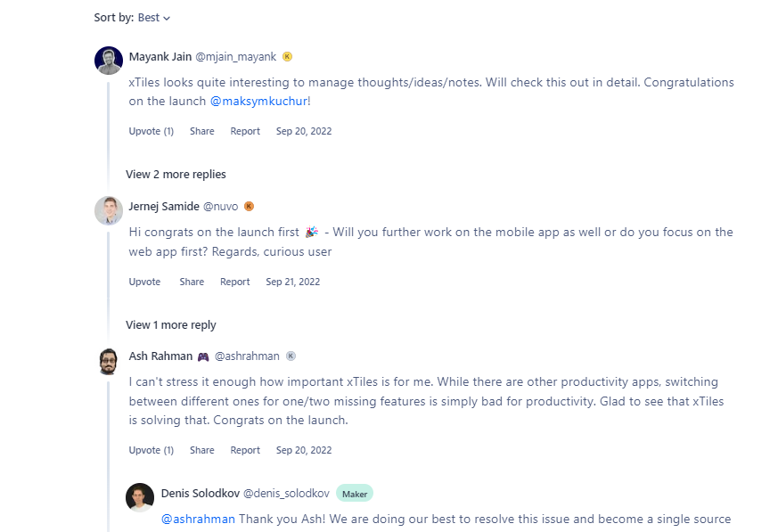Click Mayank Jain's profile avatar
Image resolution: width=778 pixels, height=532 pixels.
108,61
